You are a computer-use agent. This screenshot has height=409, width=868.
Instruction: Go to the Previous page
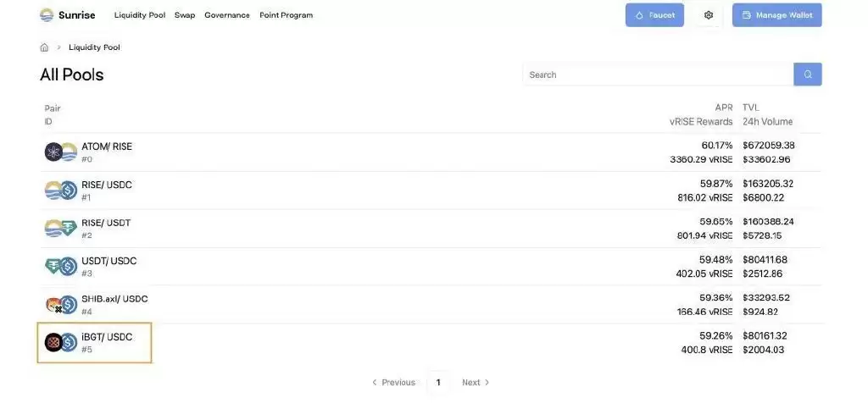pos(393,383)
